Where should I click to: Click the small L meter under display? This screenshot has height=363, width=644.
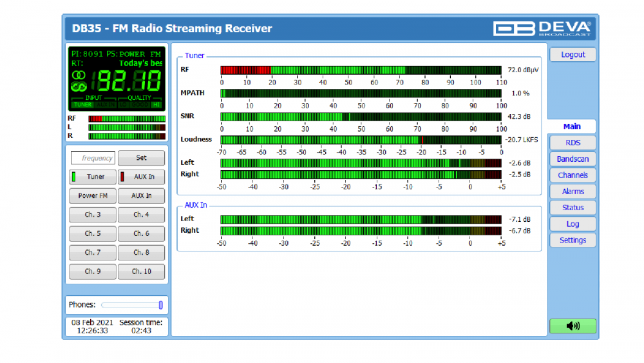pyautogui.click(x=127, y=128)
